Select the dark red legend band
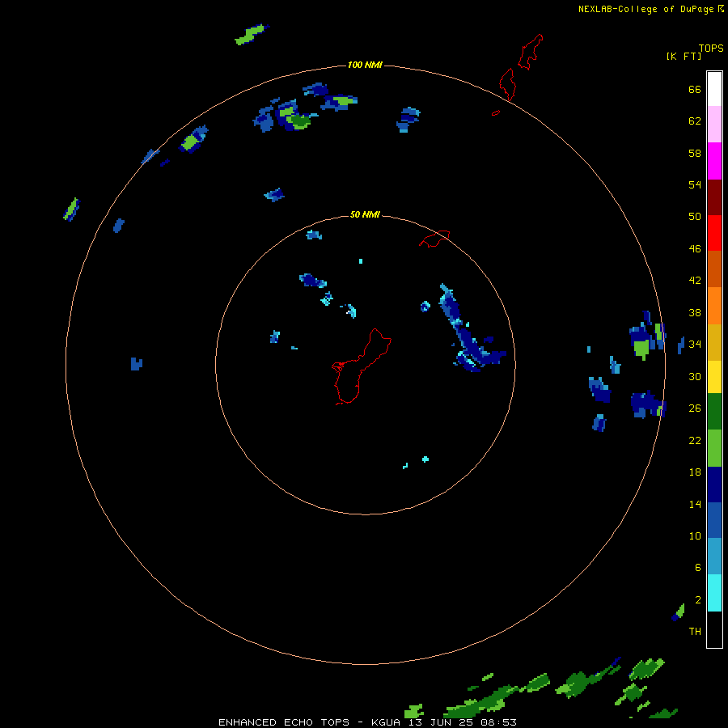The height and width of the screenshot is (728, 728). [x=714, y=197]
